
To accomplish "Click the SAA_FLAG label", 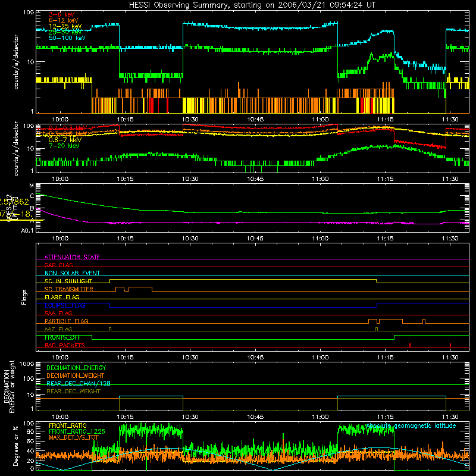I will [58, 313].
